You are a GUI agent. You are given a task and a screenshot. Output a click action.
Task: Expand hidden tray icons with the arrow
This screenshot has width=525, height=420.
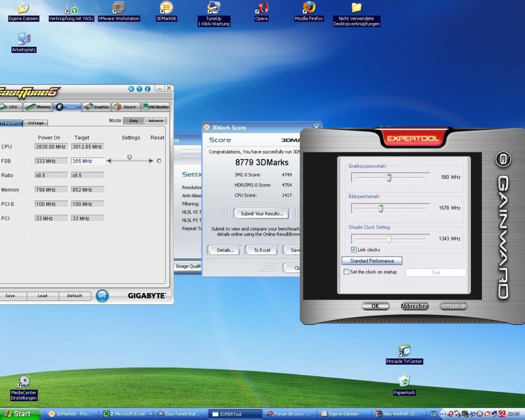(442, 414)
